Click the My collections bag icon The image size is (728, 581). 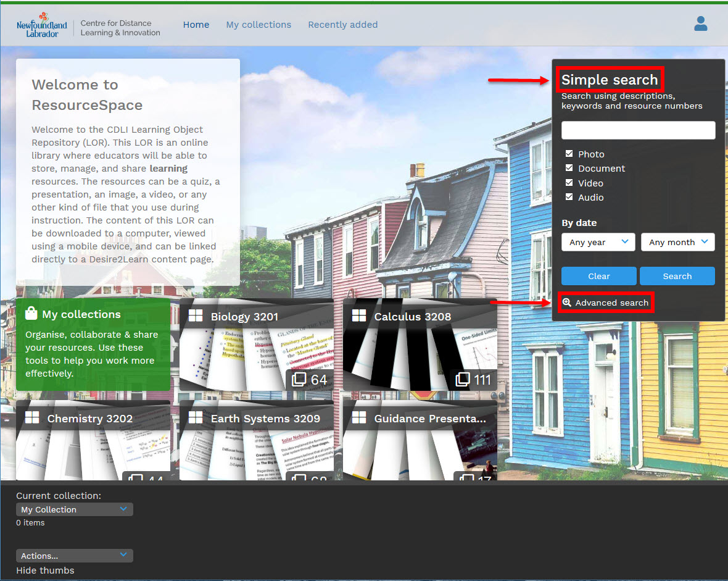(x=31, y=313)
